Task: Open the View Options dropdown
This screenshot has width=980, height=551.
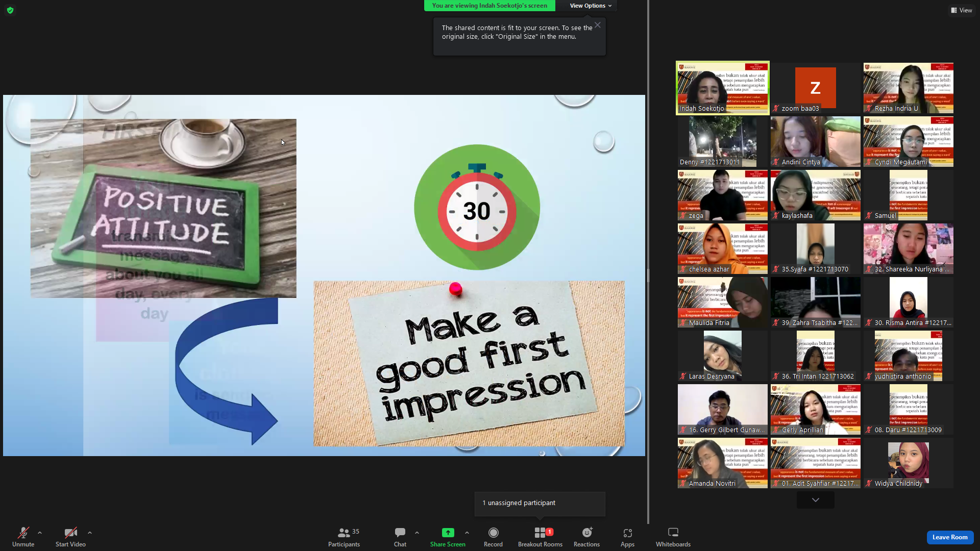Action: 591,6
